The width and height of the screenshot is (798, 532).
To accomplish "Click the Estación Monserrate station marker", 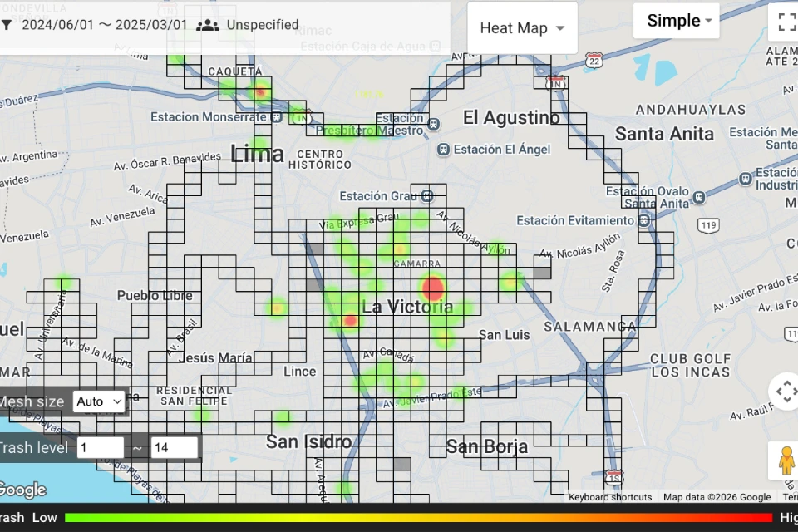I will click(275, 117).
